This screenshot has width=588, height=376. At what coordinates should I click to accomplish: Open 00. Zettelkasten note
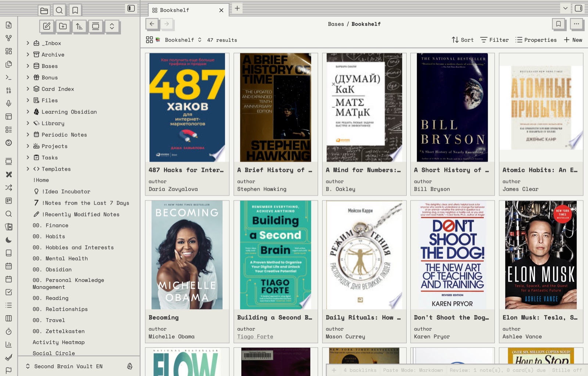[59, 331]
